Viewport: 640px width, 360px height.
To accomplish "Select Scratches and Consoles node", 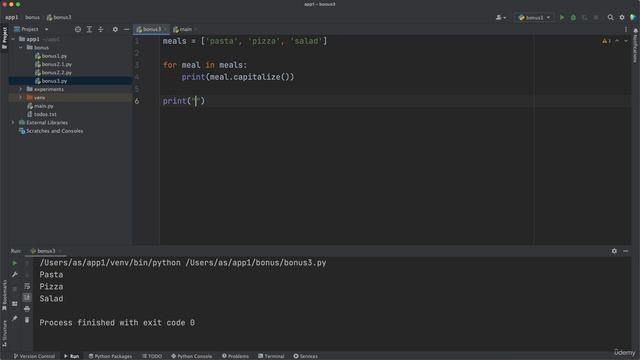I will point(51,131).
